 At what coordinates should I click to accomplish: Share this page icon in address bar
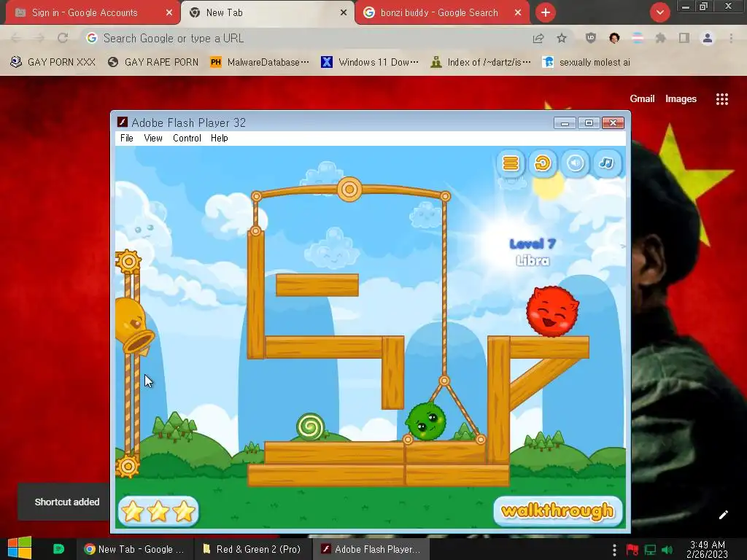point(538,38)
